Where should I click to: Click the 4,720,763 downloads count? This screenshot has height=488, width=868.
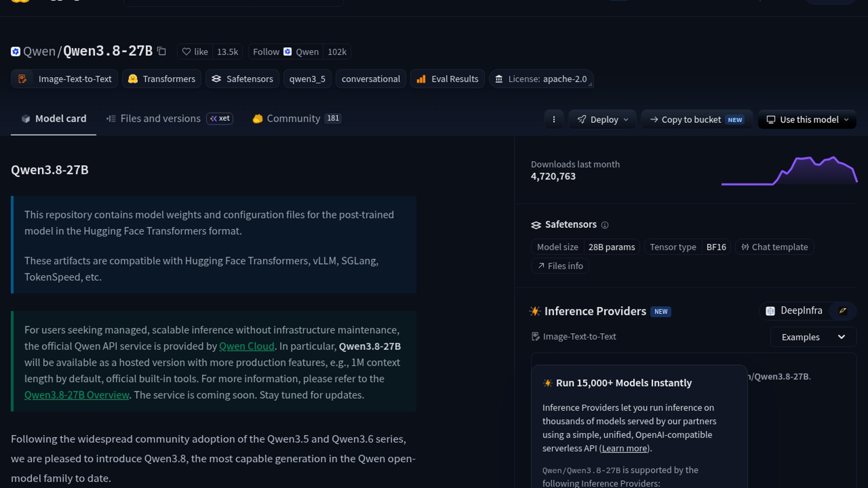[x=553, y=177]
